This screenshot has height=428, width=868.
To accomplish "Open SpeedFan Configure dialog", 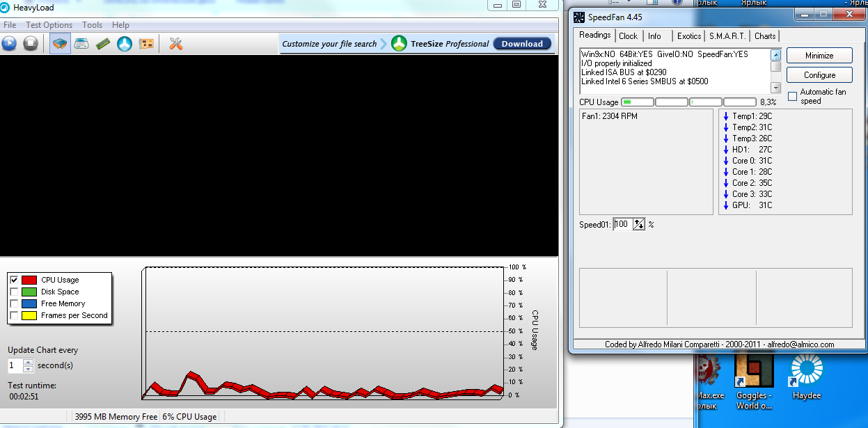I will (819, 75).
